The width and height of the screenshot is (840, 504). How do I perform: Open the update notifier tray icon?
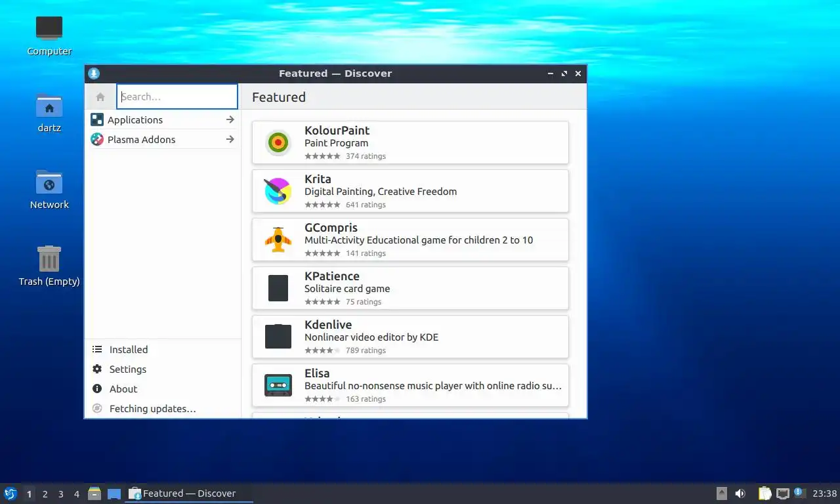tap(799, 492)
